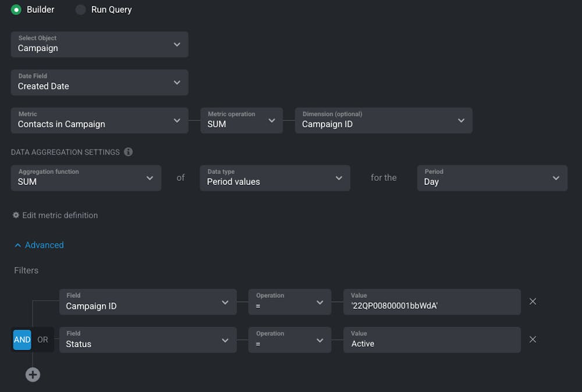
Task: Remove the Campaign ID filter with its X icon
Action: point(533,301)
